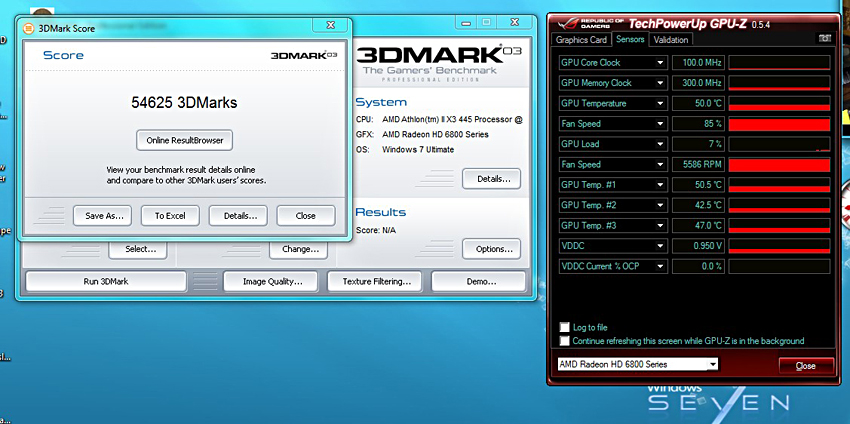Open the GPU Temp. #2 dropdown

pos(660,205)
